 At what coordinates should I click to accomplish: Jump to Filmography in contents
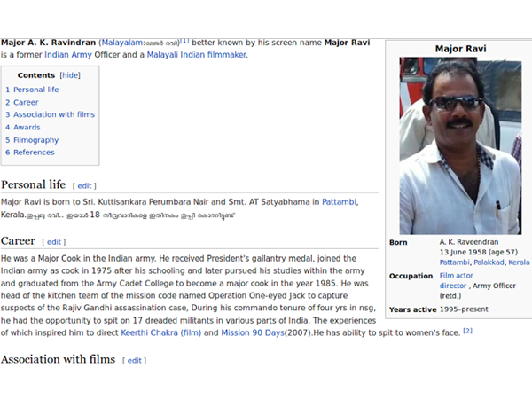(x=35, y=140)
